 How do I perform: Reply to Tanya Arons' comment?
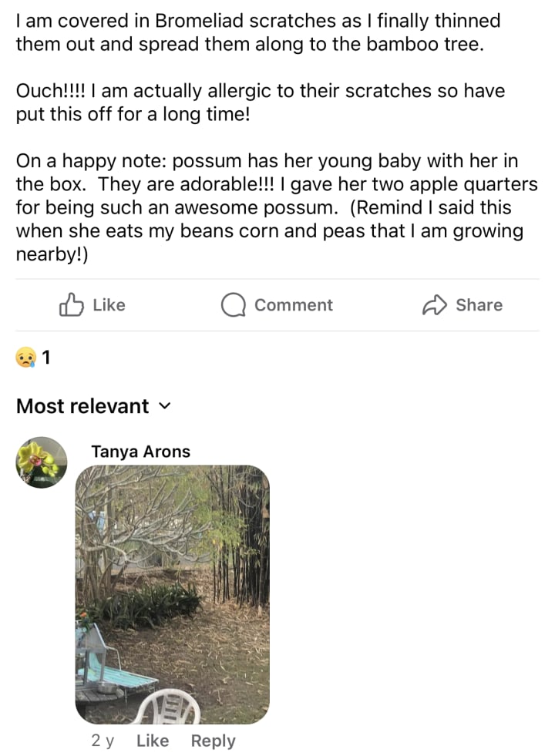tap(213, 741)
